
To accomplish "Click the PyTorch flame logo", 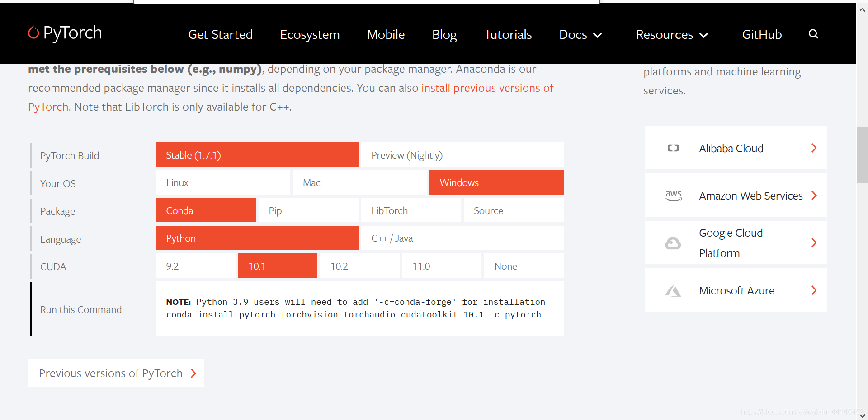I will pos(33,33).
